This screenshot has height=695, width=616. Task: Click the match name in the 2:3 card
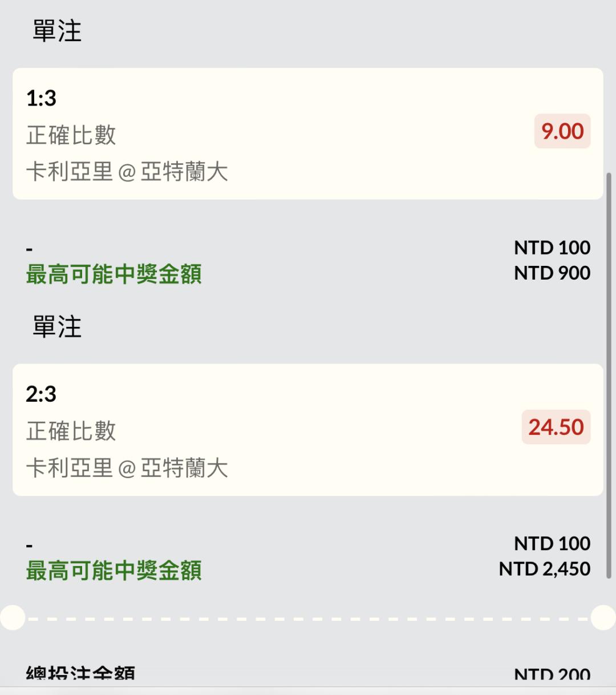pyautogui.click(x=127, y=468)
